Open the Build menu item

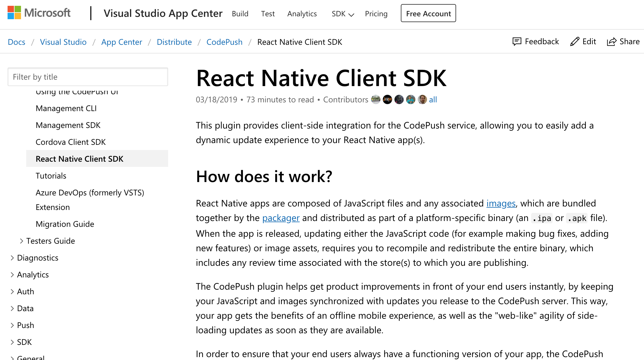pyautogui.click(x=240, y=14)
